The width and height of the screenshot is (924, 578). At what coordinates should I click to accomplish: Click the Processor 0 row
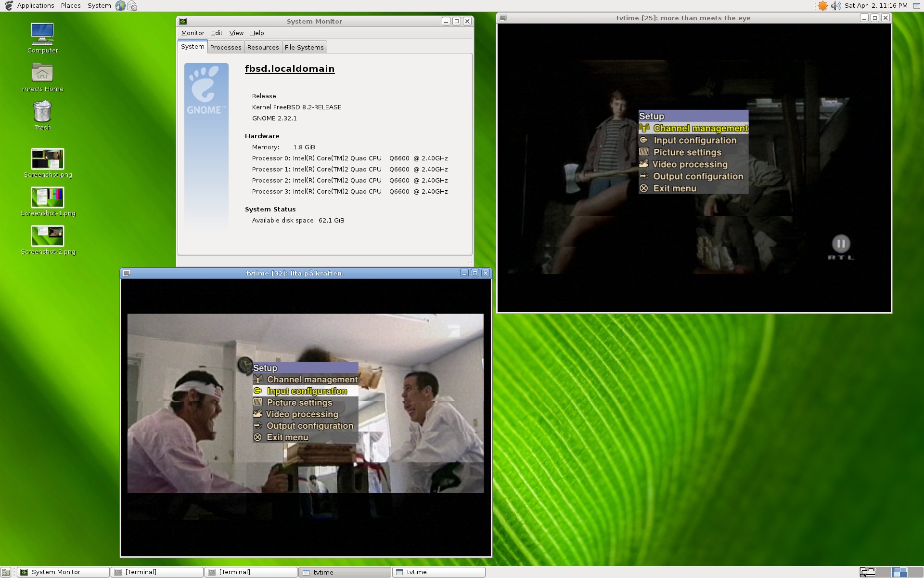click(350, 158)
